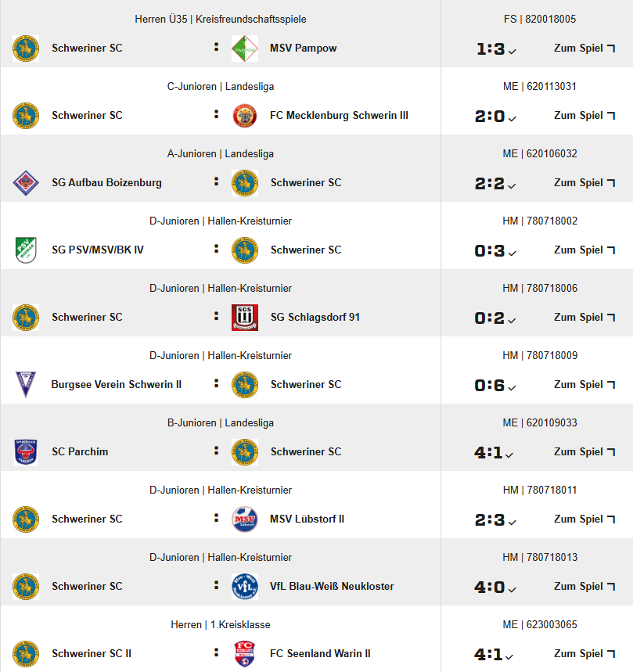
Task: Open Zum Spiel for SC Parchim match
Action: pyautogui.click(x=584, y=452)
